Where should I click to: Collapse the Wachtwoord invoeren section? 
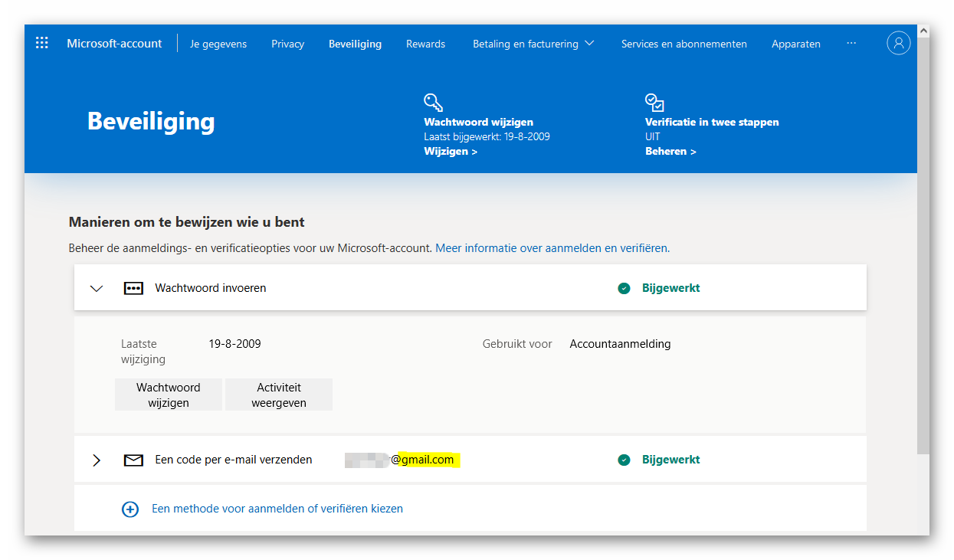tap(97, 289)
